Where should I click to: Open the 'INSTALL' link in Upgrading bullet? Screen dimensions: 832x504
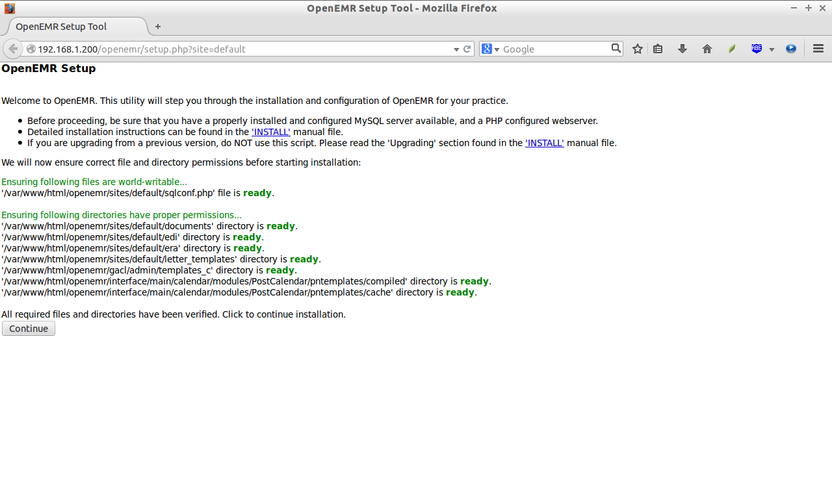click(545, 143)
